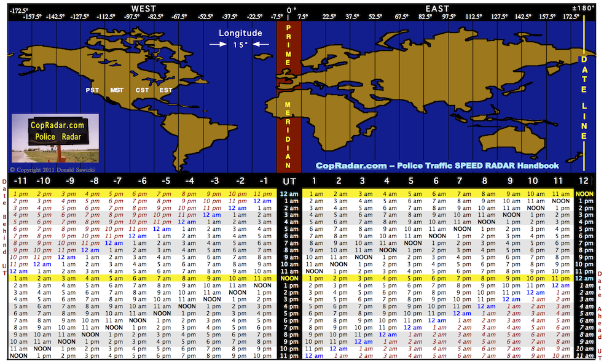Click the blue 12 am in the -11 column
Screen dimensions: 604x364
[x=18, y=271]
